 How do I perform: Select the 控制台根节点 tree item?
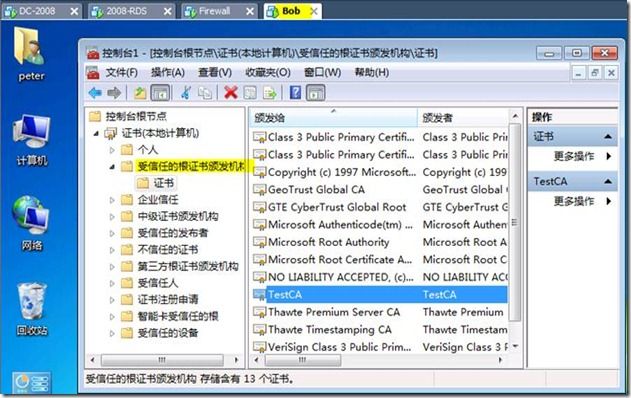coord(136,117)
